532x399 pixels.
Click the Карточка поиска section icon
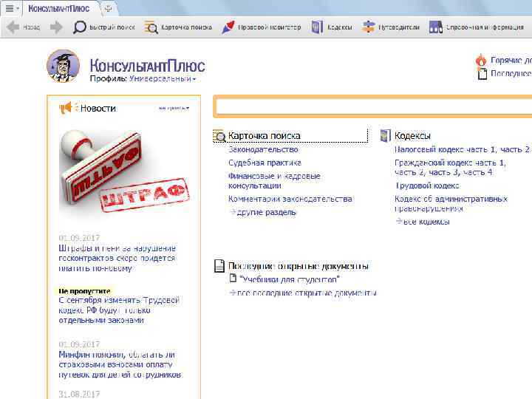coord(219,136)
